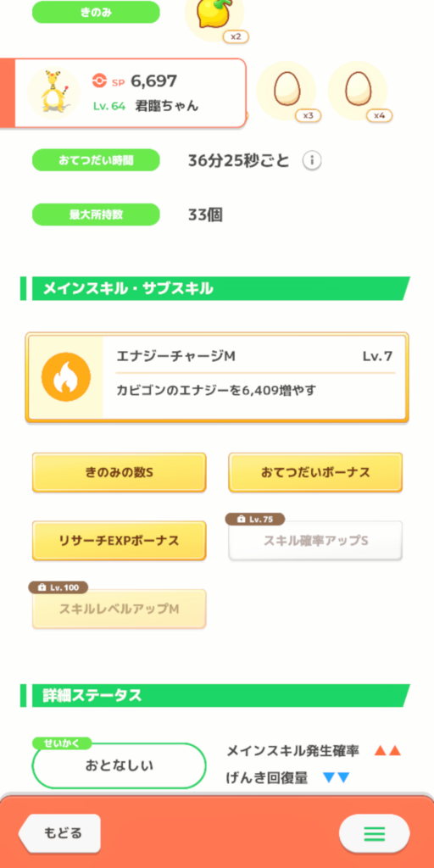
Task: Open the きのみの数S sub skill
Action: 119,472
